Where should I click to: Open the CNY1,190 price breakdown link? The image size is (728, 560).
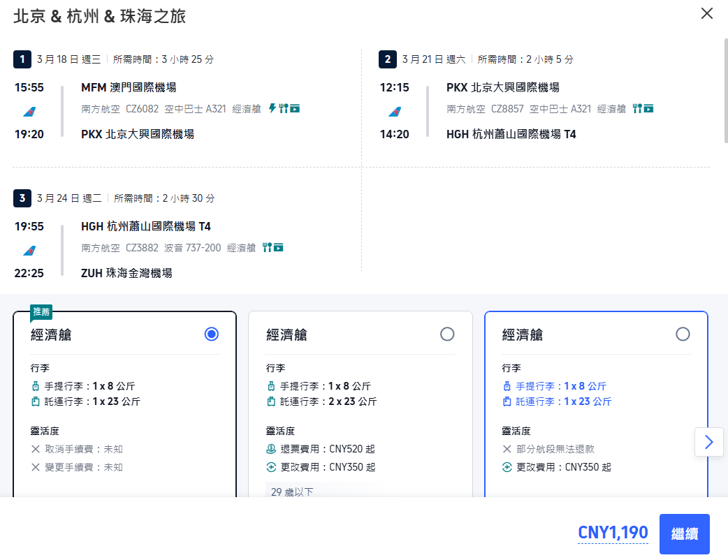point(612,532)
